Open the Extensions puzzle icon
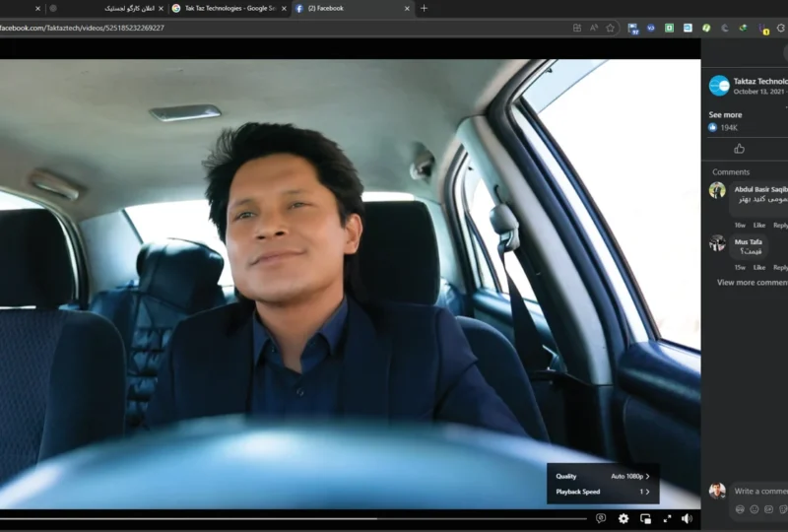Screen dimensions: 788x532 [x=781, y=28]
